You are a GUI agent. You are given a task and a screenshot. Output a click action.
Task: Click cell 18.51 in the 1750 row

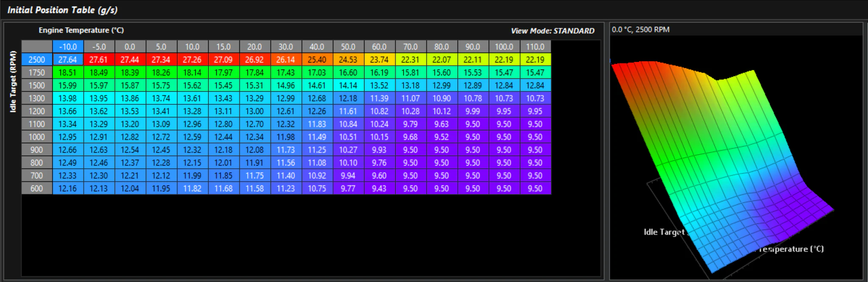point(68,73)
